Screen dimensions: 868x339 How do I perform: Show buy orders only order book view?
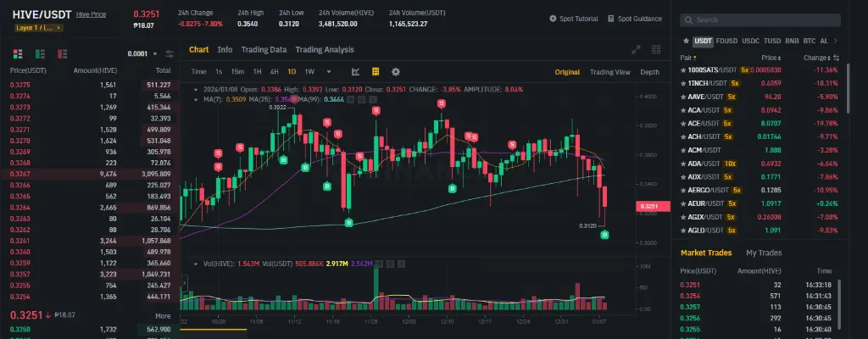(40, 53)
